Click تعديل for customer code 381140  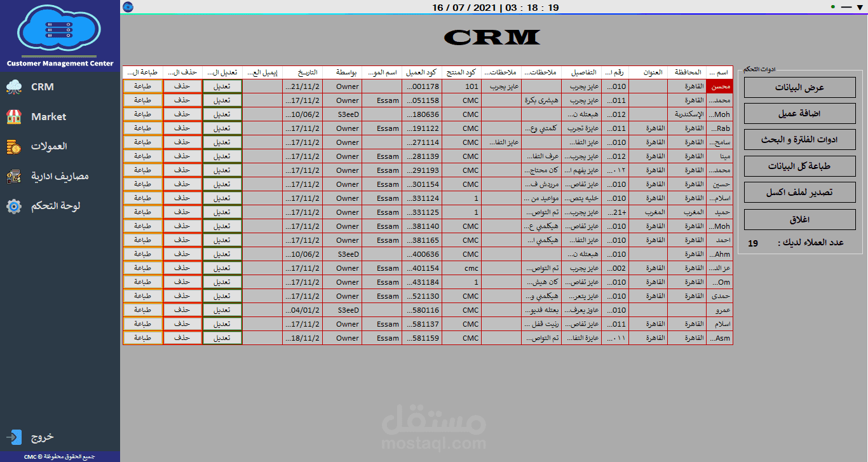222,226
